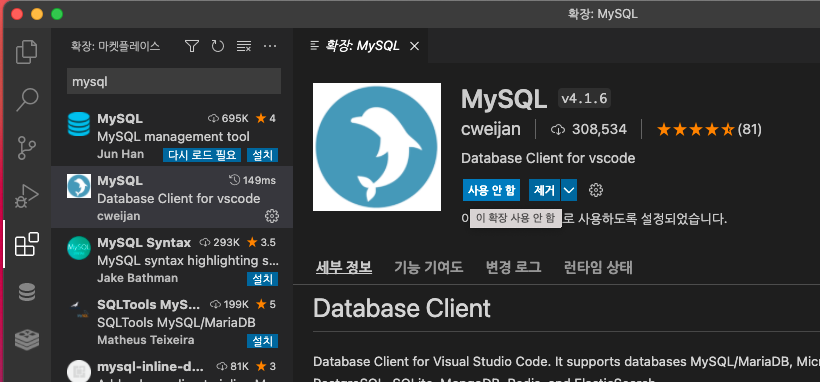Select the MySQL Syntax list entry
This screenshot has width=820, height=382.
172,260
